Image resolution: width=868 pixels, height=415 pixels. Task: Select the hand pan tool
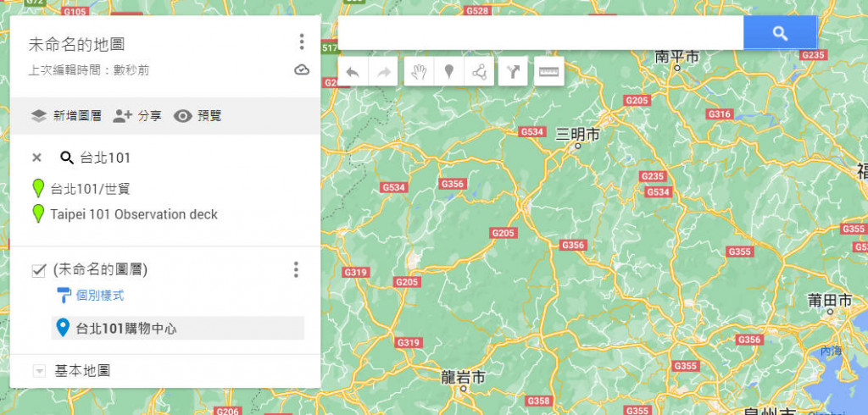[x=420, y=71]
